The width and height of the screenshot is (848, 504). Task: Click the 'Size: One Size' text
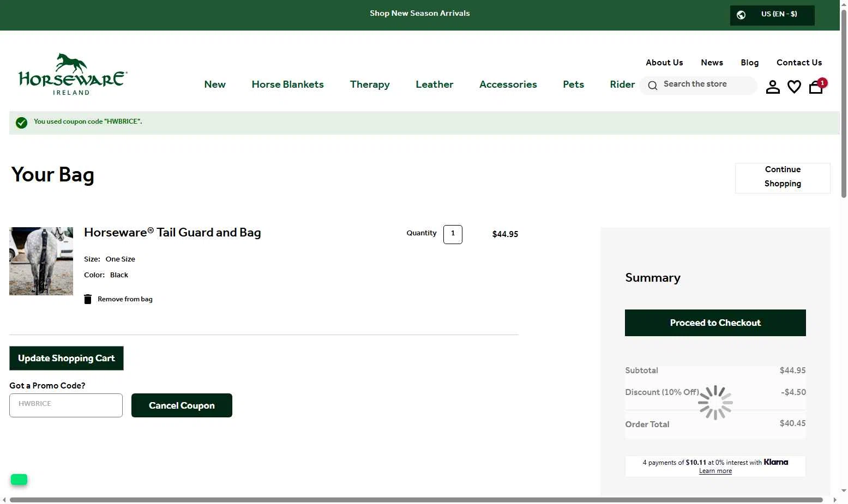[110, 259]
